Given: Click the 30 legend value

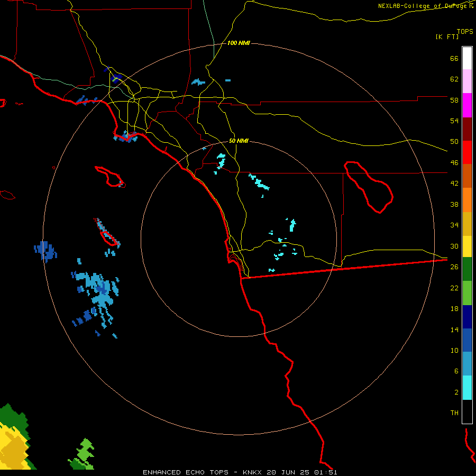Looking at the screenshot, I should [454, 246].
